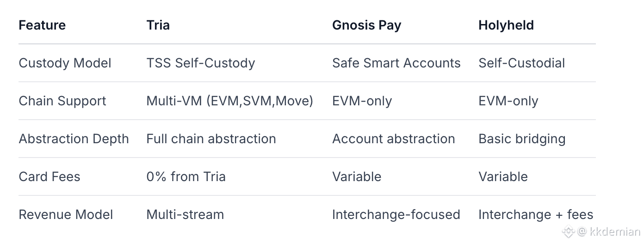Select the Multi-VM (EVM,SVM,Move) cell
This screenshot has height=243, width=644.
tap(230, 101)
